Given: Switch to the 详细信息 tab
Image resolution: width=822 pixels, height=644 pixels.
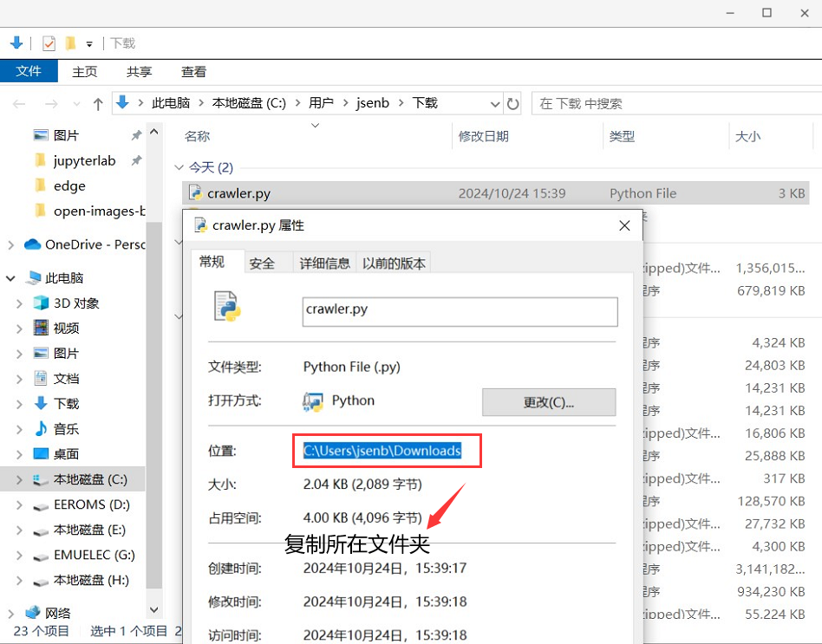Looking at the screenshot, I should click(x=325, y=263).
